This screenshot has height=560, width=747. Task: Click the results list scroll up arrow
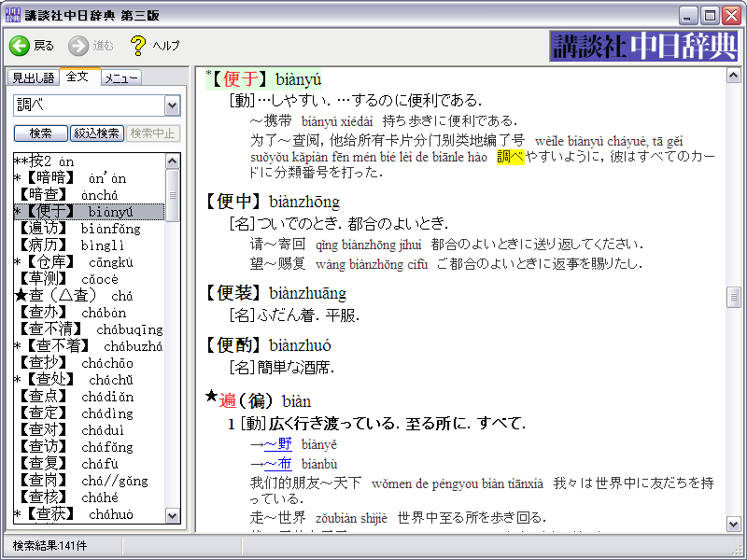click(x=173, y=161)
